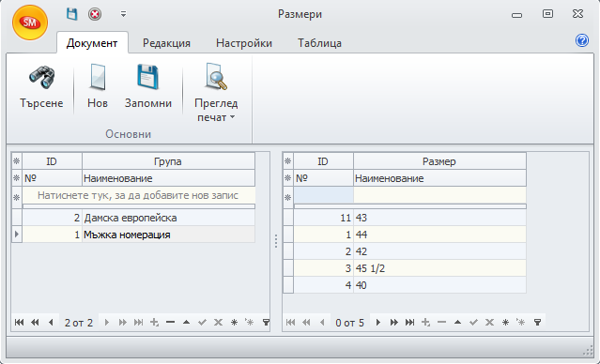Click the 2 от 2 record counter

click(79, 323)
